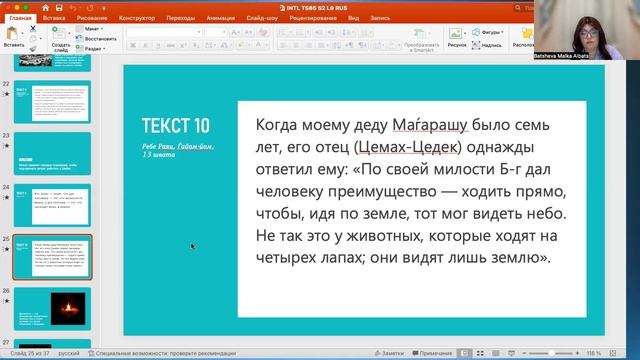The height and width of the screenshot is (360, 640).
Task: Toggle Bold formatting
Action: pyautogui.click(x=133, y=45)
